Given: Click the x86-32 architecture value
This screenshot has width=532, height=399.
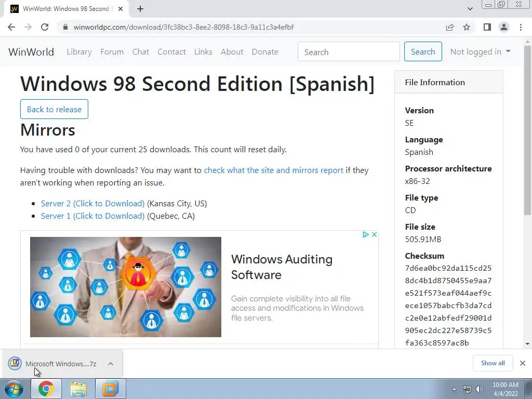Looking at the screenshot, I should 417,181.
